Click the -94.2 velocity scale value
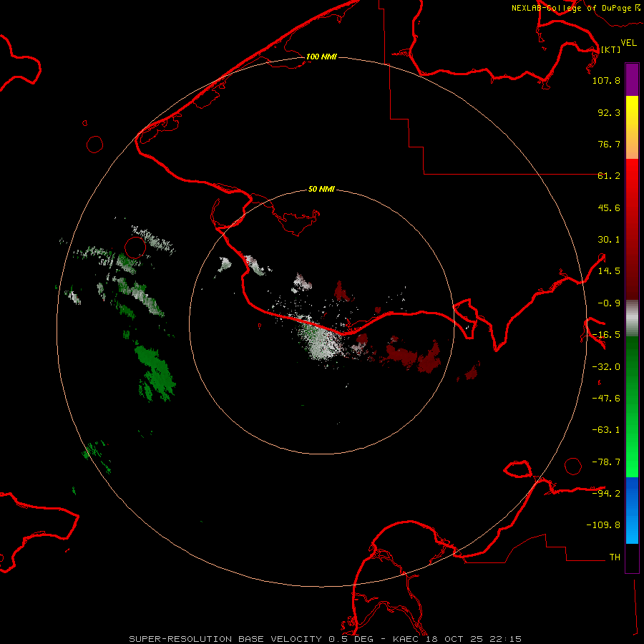Viewport: 644px width, 644px height. coord(606,493)
